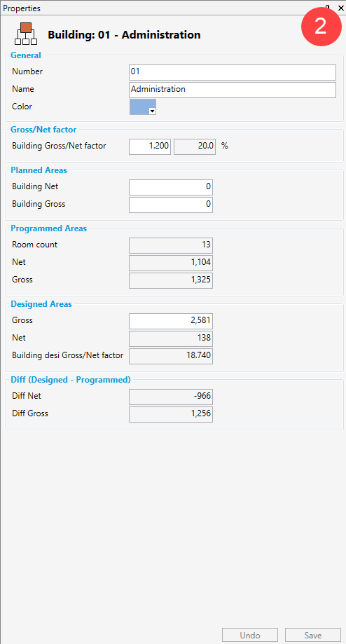Click the Name field containing Administration

click(233, 90)
